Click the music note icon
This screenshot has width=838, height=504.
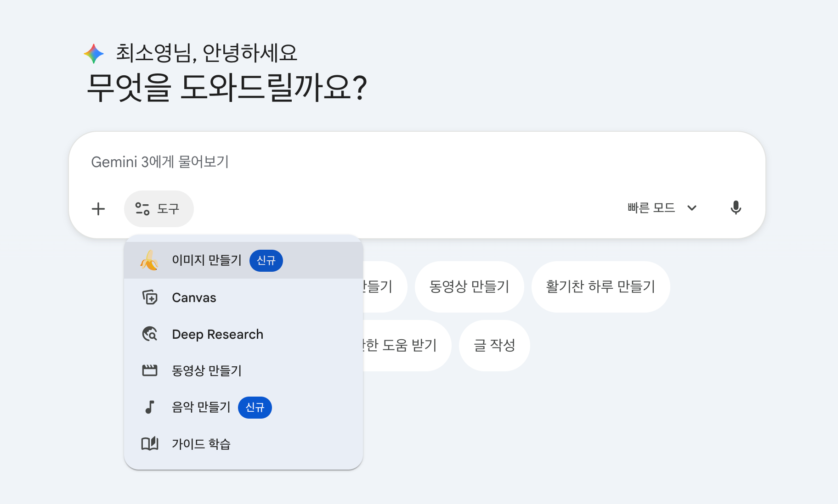tap(150, 407)
